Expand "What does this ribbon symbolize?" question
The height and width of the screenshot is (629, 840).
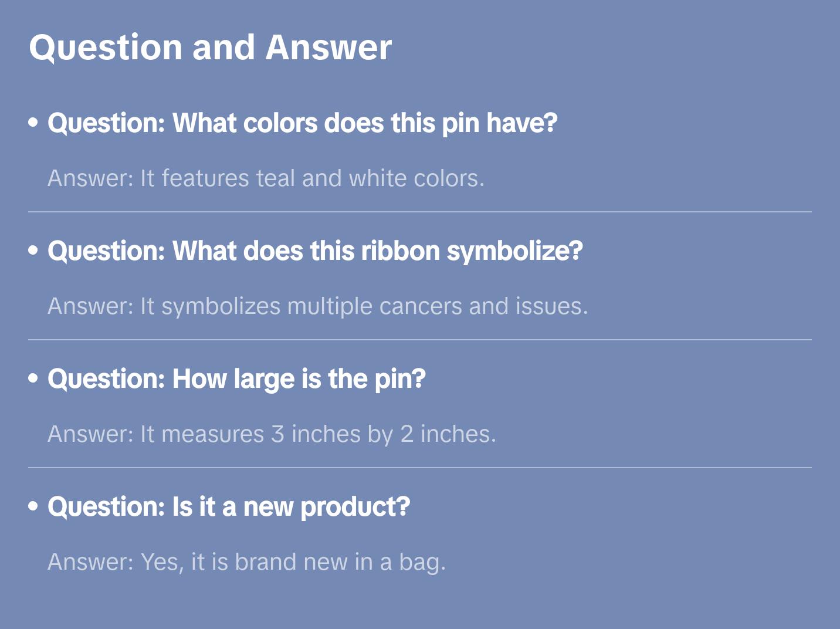315,251
